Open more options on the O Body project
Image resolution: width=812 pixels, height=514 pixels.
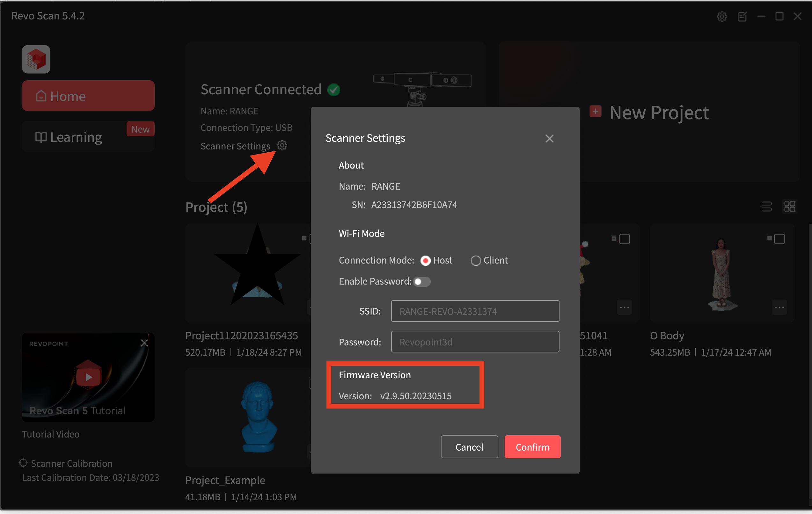coord(779,307)
